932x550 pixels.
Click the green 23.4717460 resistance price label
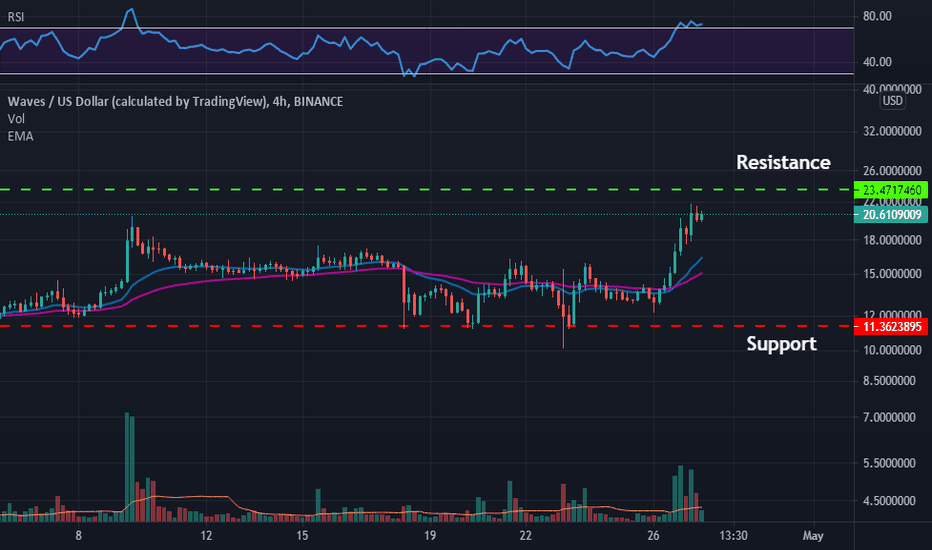tap(891, 190)
